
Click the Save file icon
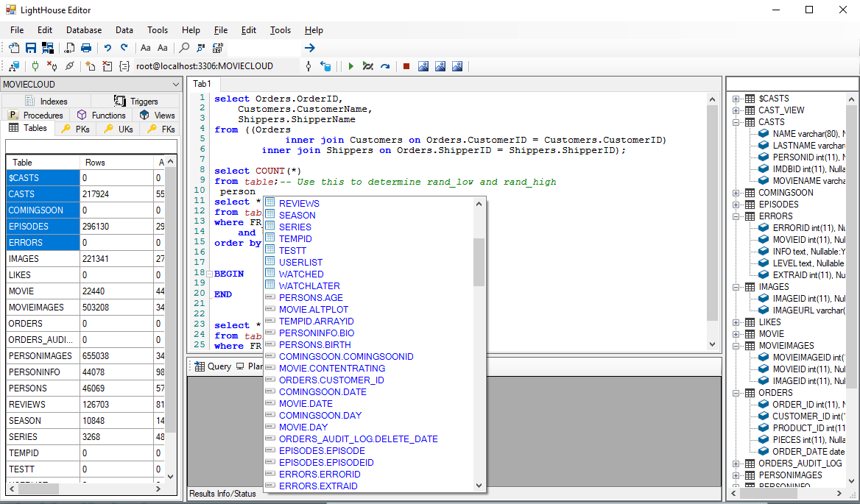coord(31,48)
